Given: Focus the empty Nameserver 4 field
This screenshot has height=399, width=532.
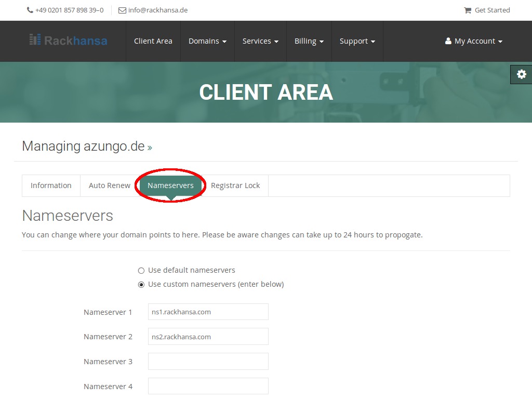Looking at the screenshot, I should pos(208,386).
